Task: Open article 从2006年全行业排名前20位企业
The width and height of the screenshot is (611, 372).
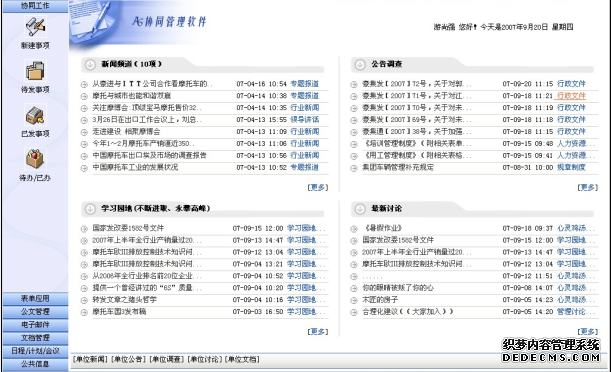Action: coord(147,276)
